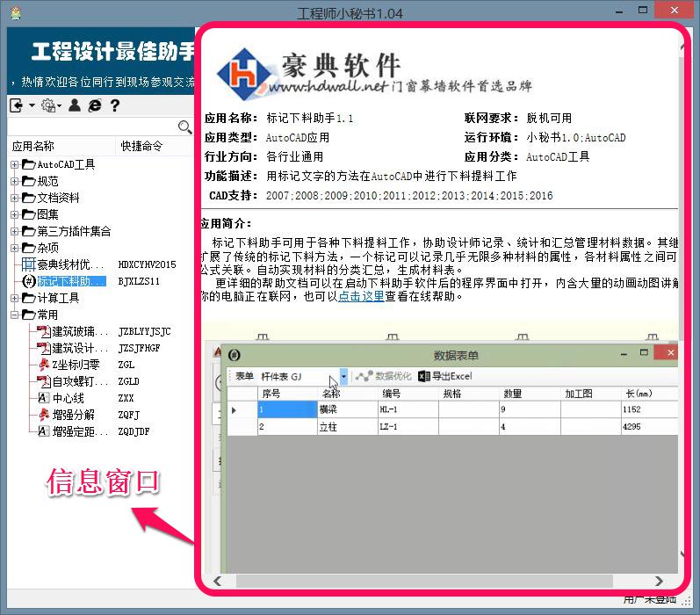Click the question mark help icon
The height and width of the screenshot is (615, 700).
pyautogui.click(x=115, y=105)
